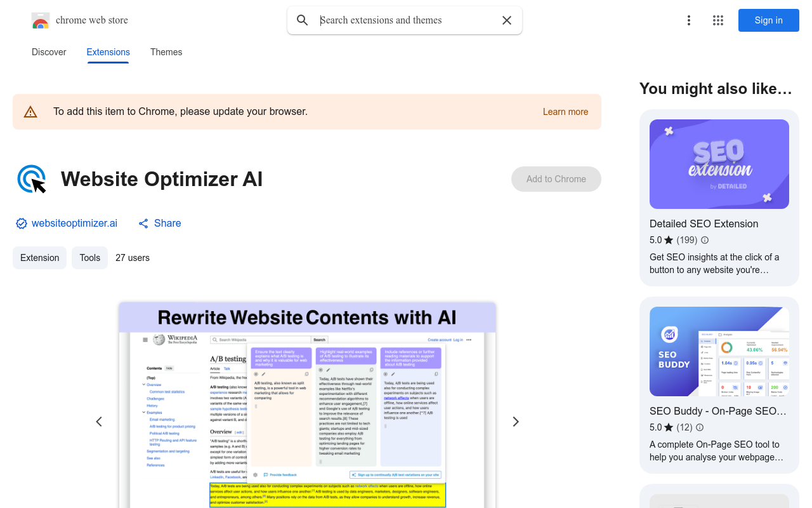This screenshot has width=812, height=508.
Task: Click the Extension category chip
Action: pyautogui.click(x=40, y=258)
